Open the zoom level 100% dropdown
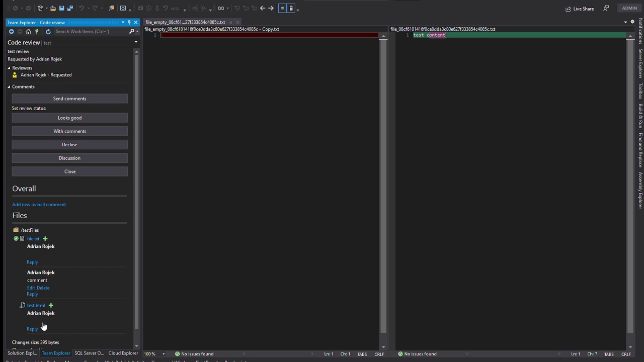This screenshot has height=362, width=644. [x=164, y=354]
